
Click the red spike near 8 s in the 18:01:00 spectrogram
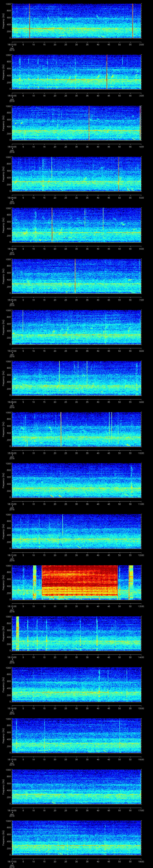pyautogui.click(x=30, y=21)
